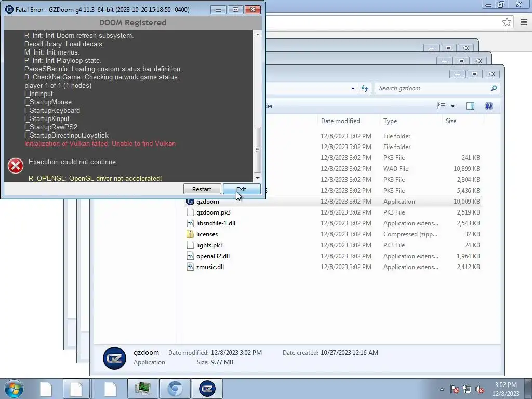Click third blank document taskbar icon
Viewport: 532px width, 399px height.
(110, 389)
